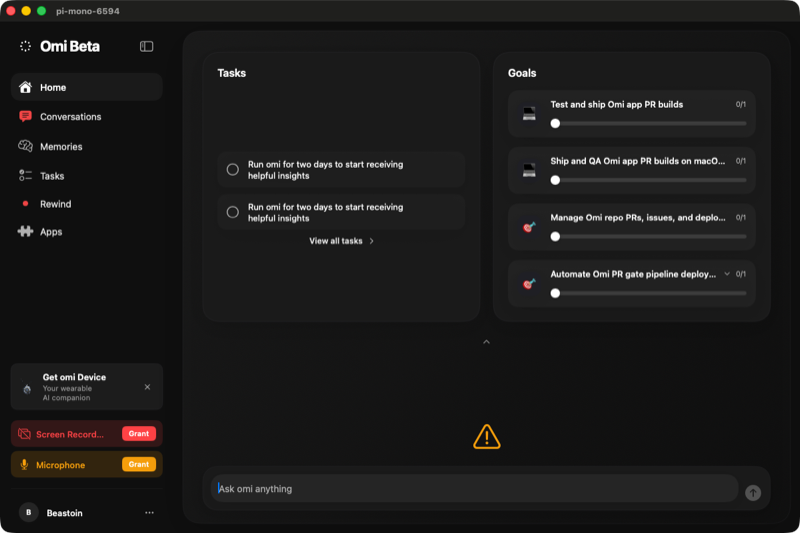Screen dimensions: 800x533
Task: Click the Omi Beta title
Action: (x=70, y=46)
